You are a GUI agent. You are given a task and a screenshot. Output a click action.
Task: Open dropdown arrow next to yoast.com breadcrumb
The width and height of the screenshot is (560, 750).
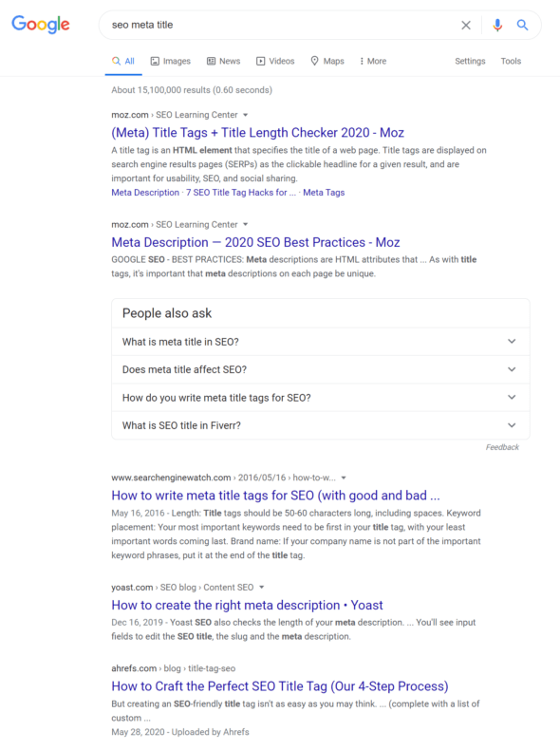[262, 587]
